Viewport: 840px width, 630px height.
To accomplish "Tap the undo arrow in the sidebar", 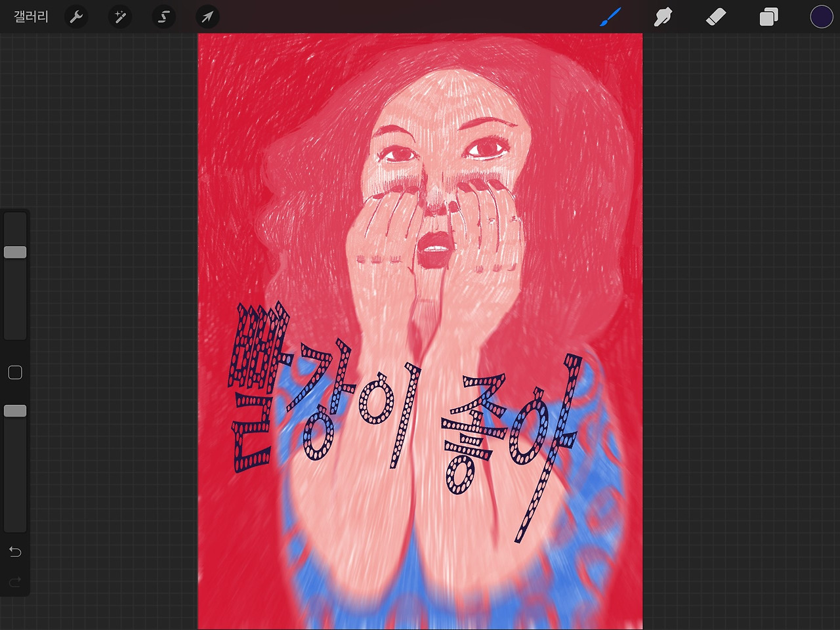I will click(14, 552).
